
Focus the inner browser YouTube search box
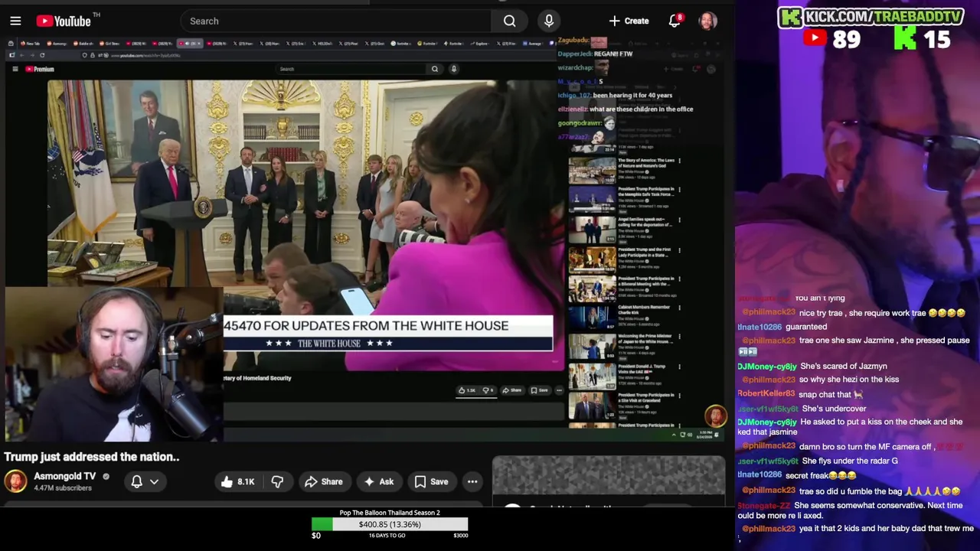(x=351, y=69)
